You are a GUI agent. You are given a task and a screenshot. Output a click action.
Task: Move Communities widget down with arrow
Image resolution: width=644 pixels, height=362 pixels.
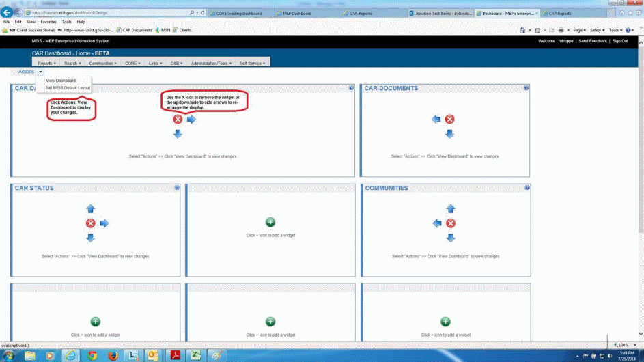click(x=451, y=238)
